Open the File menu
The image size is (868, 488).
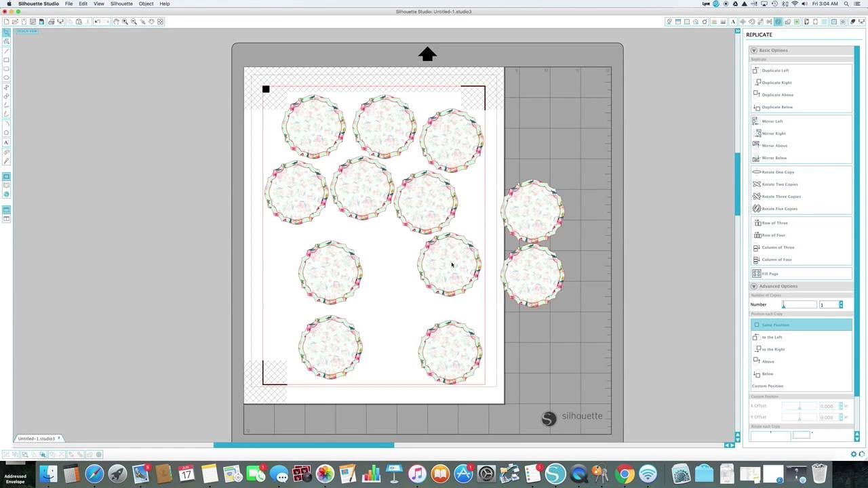pyautogui.click(x=68, y=3)
